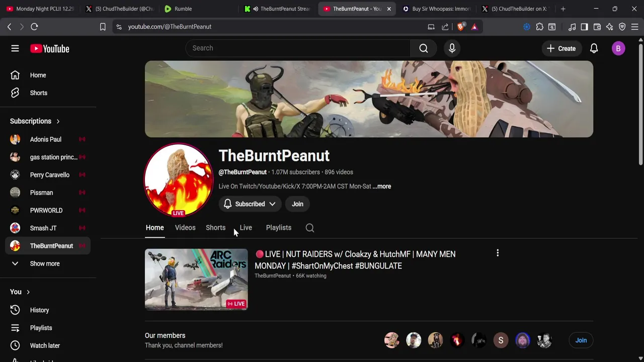Click the search magnifier button
This screenshot has height=362, width=644.
(424, 48)
